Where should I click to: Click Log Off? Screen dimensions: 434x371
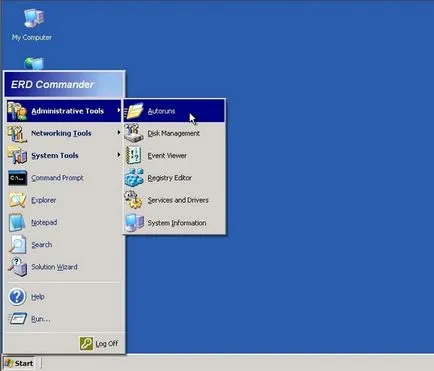99,343
